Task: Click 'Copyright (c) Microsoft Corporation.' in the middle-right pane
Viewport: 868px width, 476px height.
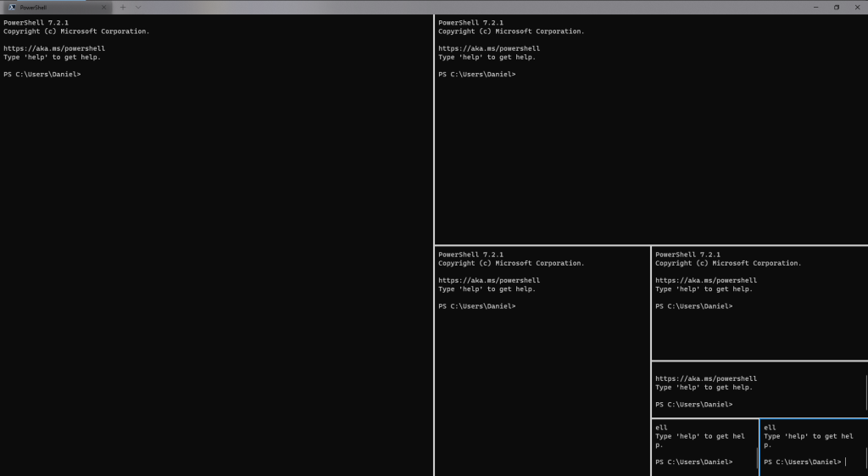Action: 728,263
